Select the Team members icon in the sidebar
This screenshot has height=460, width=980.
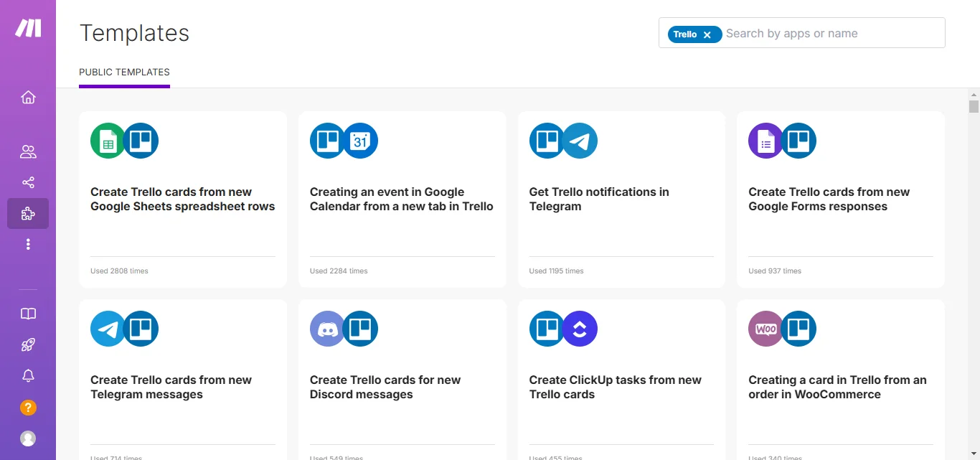point(28,151)
